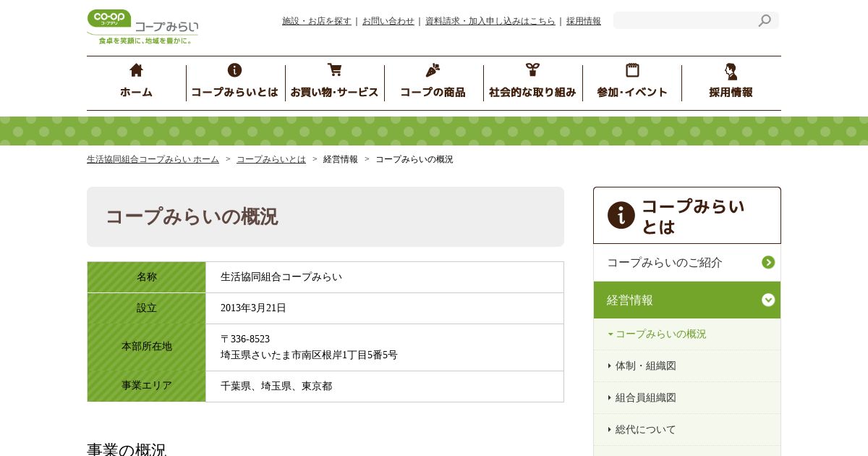The height and width of the screenshot is (456, 868).
Task: Click the current page breadcrumb コープみらいの概況
Action: pyautogui.click(x=414, y=159)
